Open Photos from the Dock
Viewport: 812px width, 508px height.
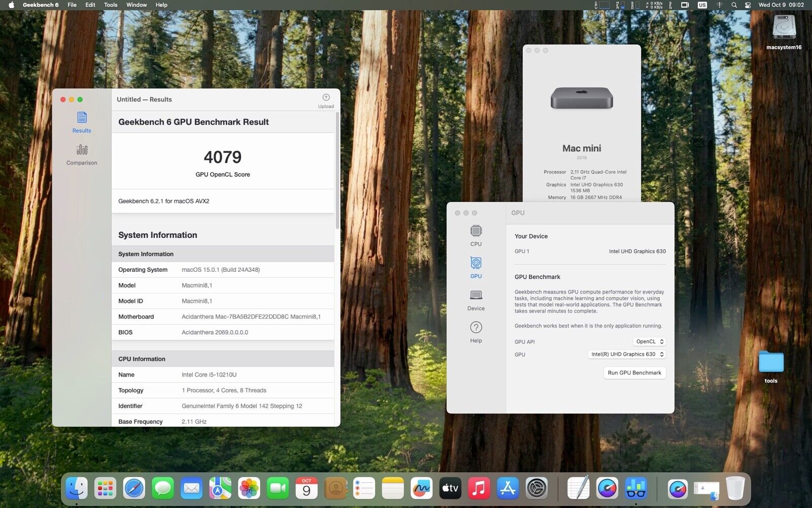(x=249, y=489)
